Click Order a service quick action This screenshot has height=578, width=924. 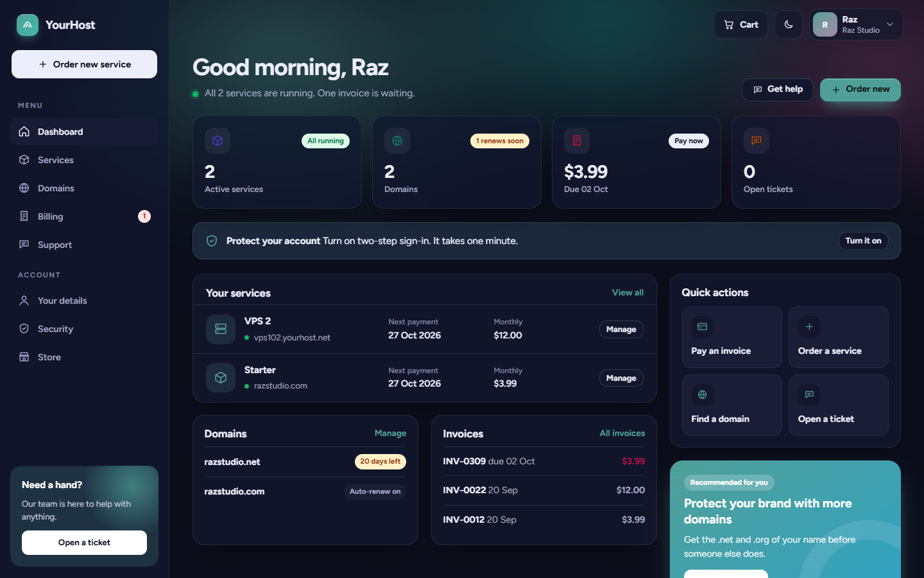tap(839, 337)
